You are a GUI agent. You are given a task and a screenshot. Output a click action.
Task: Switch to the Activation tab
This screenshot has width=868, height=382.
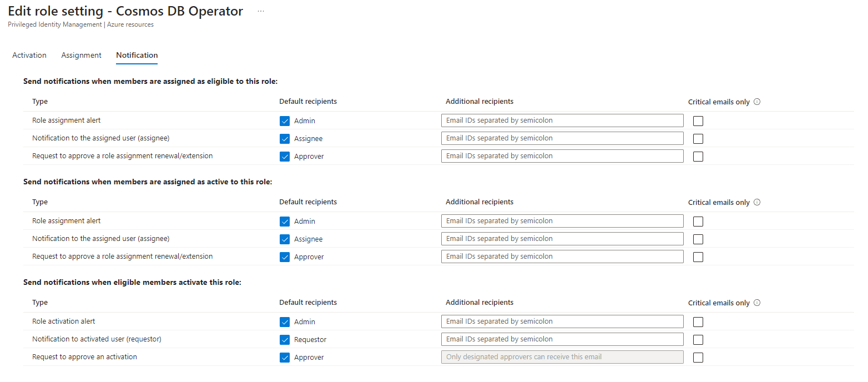pos(29,55)
